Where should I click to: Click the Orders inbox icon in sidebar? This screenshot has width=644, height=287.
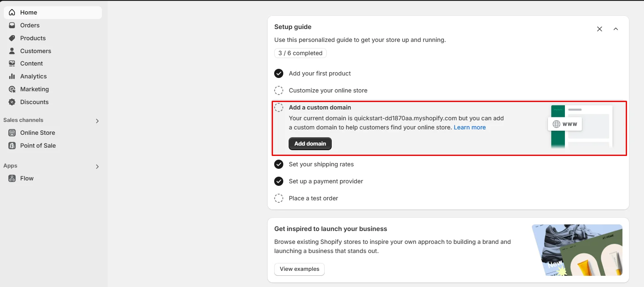pyautogui.click(x=12, y=25)
